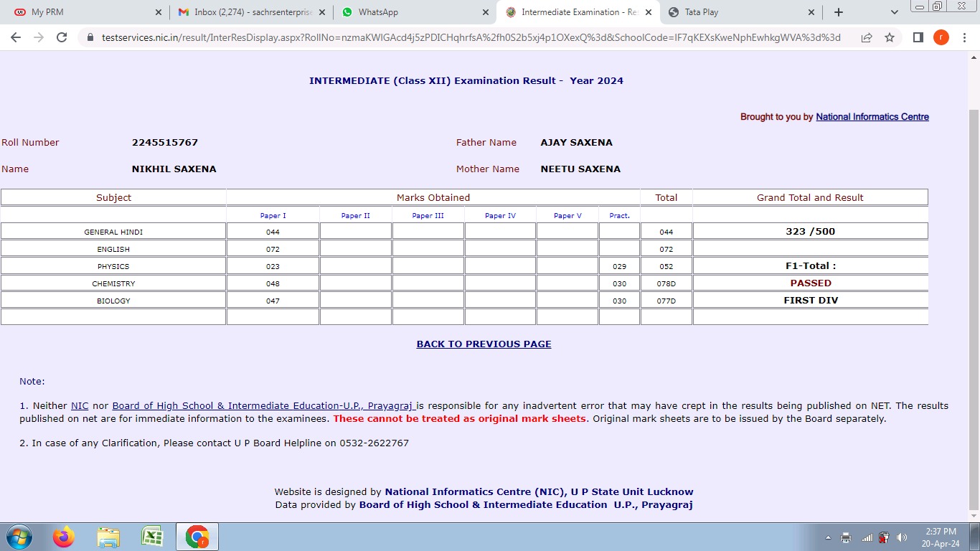The height and width of the screenshot is (551, 980).
Task: Open National Informatics Centre link
Action: click(872, 117)
